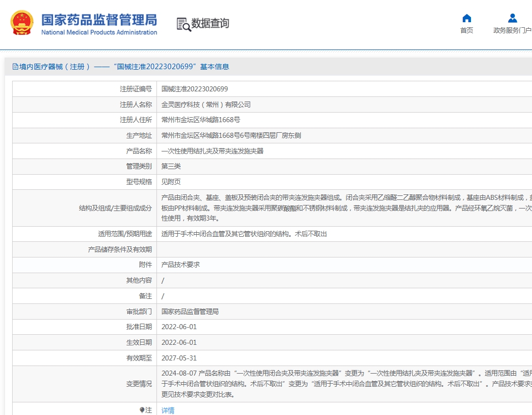Click the 产品储存条件及有效期 label
The width and height of the screenshot is (532, 415).
[120, 249]
